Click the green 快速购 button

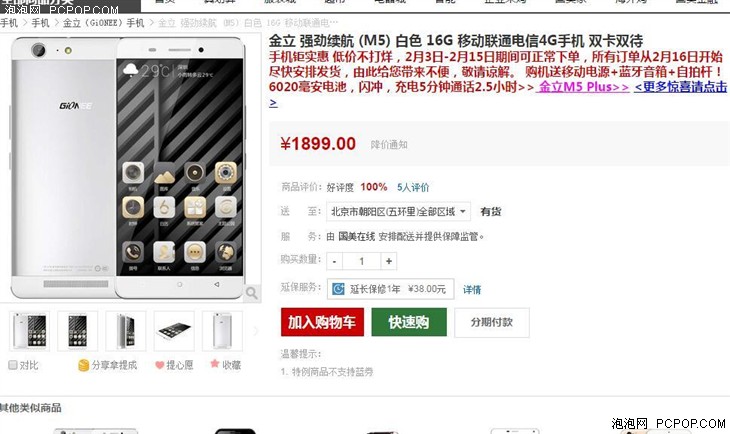(409, 322)
